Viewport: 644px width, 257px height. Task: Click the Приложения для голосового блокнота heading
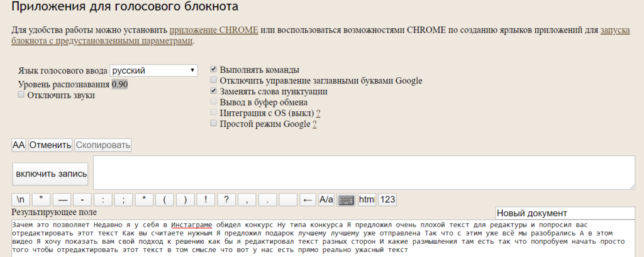coord(125,6)
